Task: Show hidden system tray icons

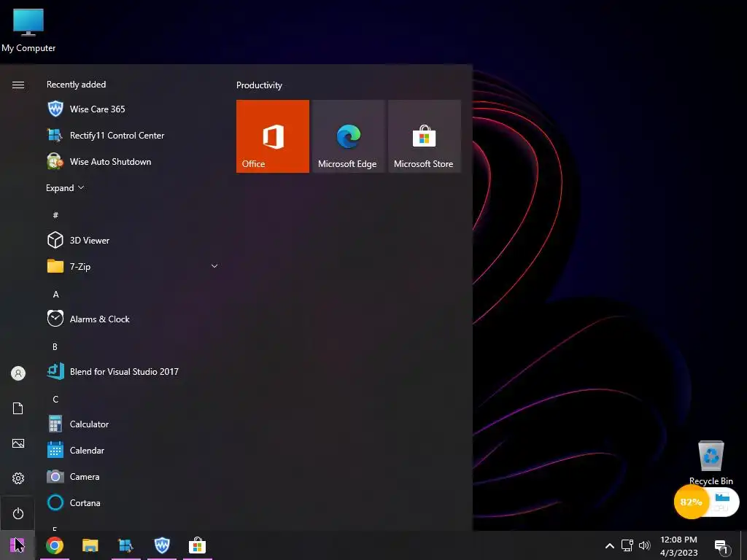Action: 609,545
